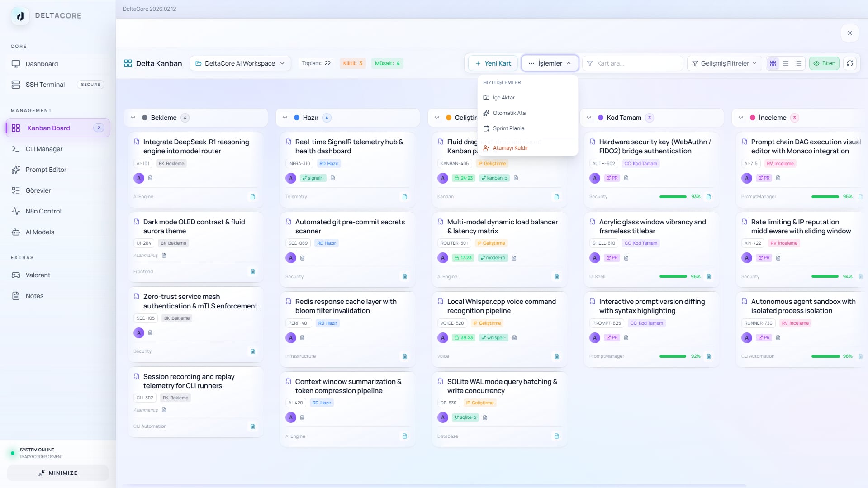
Task: Switch to list view layout
Action: [786, 63]
